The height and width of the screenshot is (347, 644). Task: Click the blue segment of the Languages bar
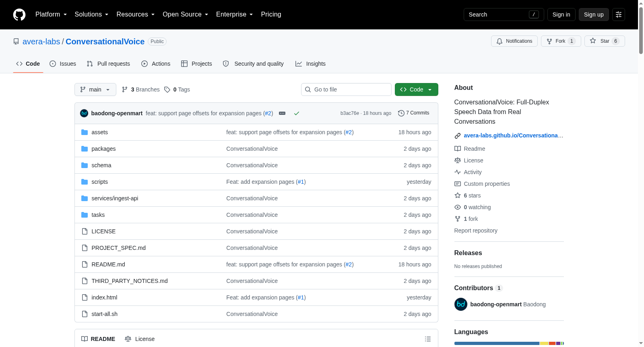pos(497,343)
